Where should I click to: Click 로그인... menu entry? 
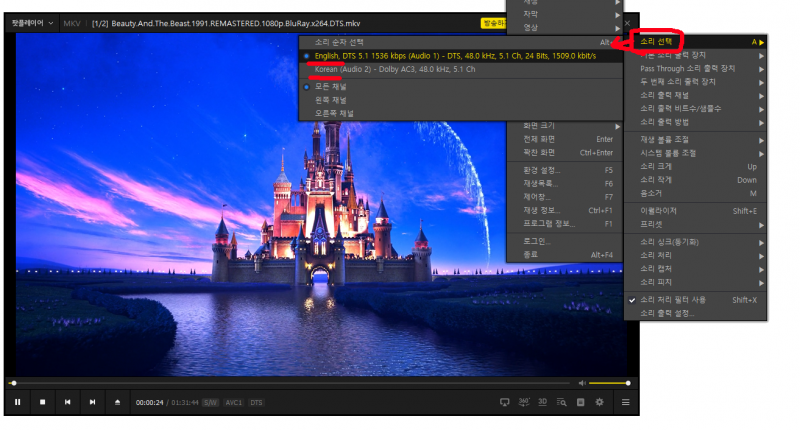pos(564,241)
